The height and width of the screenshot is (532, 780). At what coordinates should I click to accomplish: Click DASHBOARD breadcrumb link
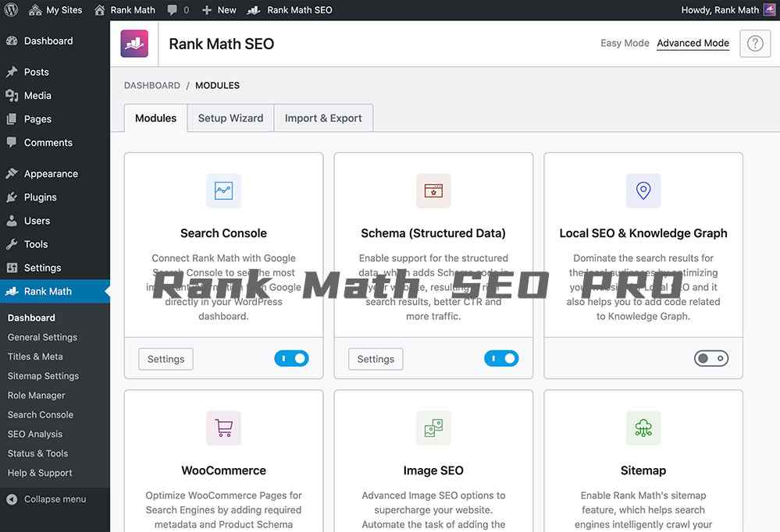[x=152, y=86]
